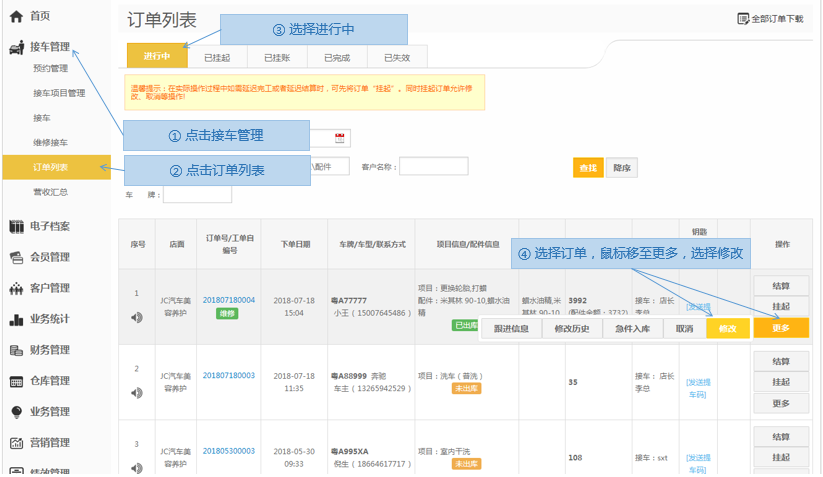The image size is (823, 477).
Task: Click 修改 in the more options menu
Action: [727, 329]
